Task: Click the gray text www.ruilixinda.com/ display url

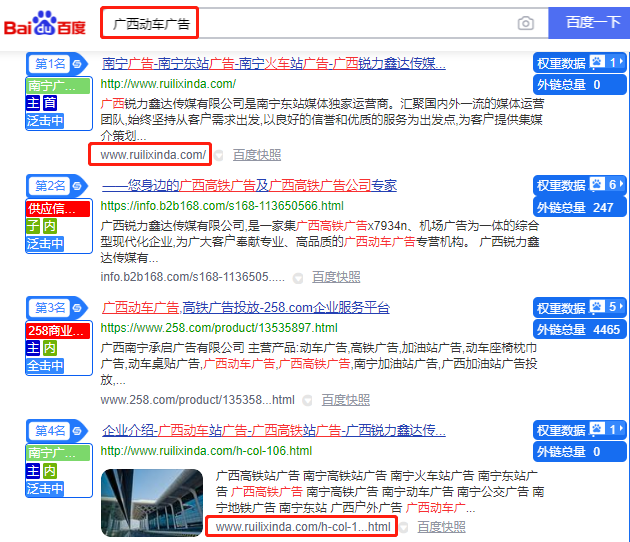Action: click(153, 155)
